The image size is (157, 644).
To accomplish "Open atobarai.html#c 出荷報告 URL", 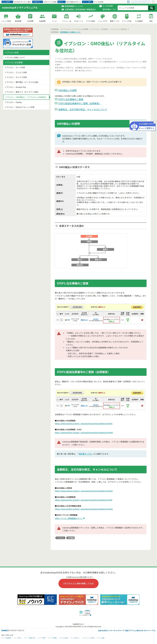I will click(84, 424).
